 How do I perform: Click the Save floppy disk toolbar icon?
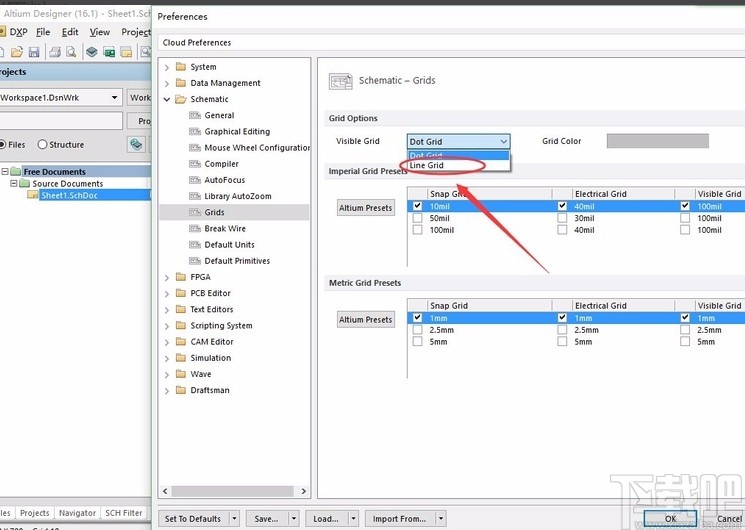34,52
